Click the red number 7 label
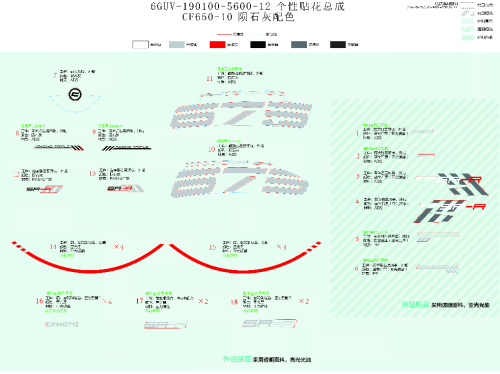Image resolution: width=500 pixels, height=374 pixels. tap(55, 76)
